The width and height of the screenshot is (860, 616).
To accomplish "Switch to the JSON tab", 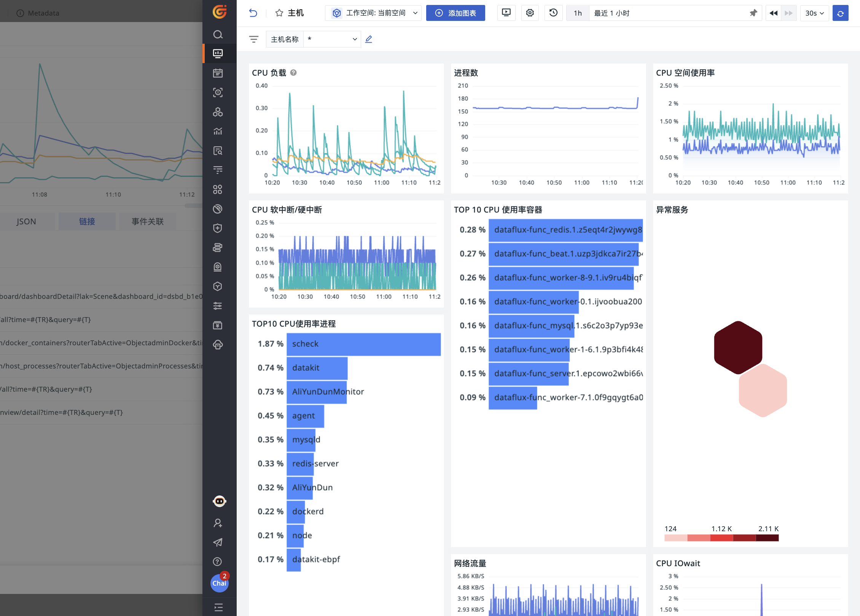I will tap(26, 221).
